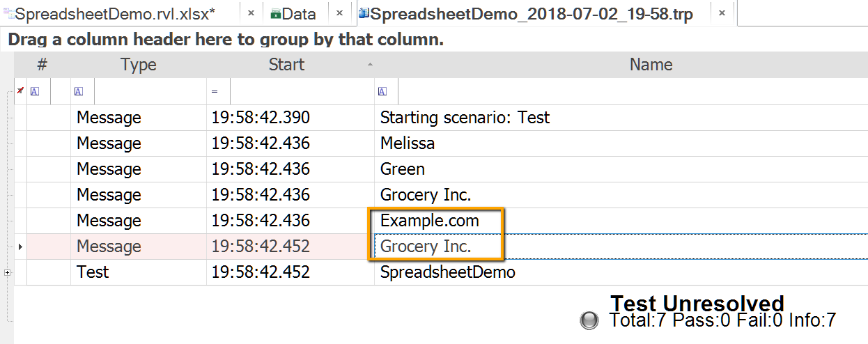Open filter condition icon for # column

tap(35, 91)
